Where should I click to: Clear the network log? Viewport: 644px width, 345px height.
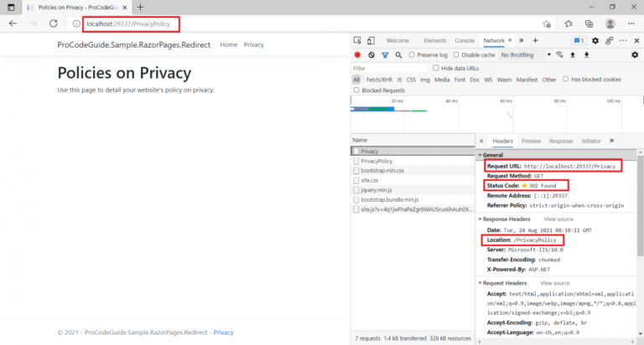371,54
